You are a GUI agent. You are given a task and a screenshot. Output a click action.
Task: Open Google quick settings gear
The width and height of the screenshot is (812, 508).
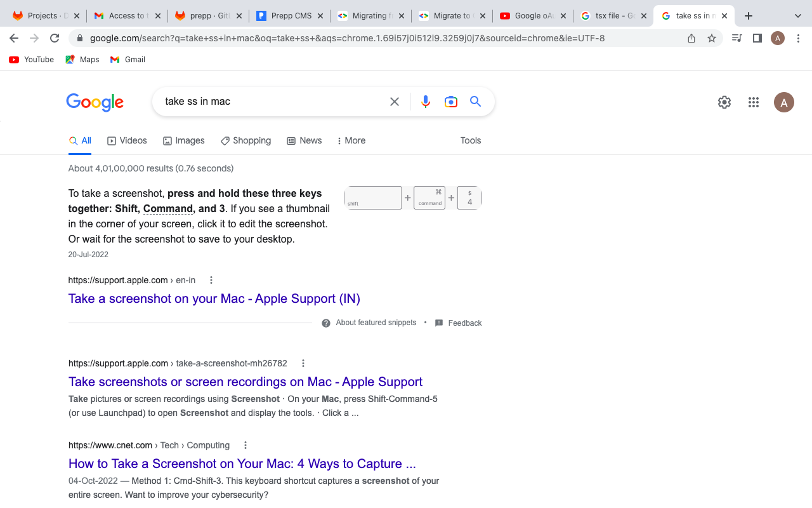[x=724, y=102]
